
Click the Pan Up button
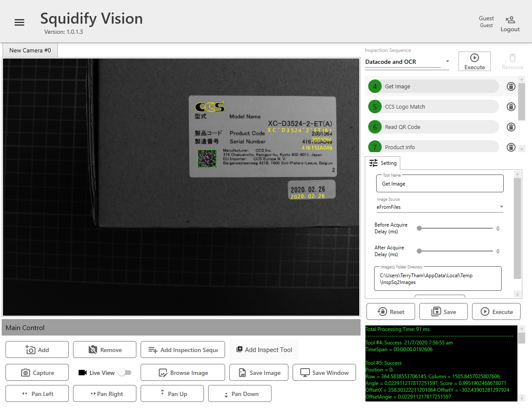pyautogui.click(x=172, y=394)
